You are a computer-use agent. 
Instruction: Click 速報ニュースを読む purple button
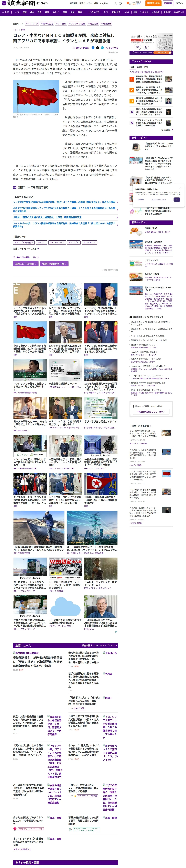(x=25, y=264)
